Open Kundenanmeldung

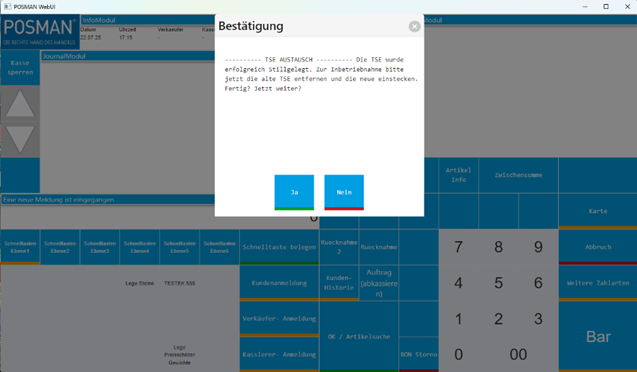279,283
